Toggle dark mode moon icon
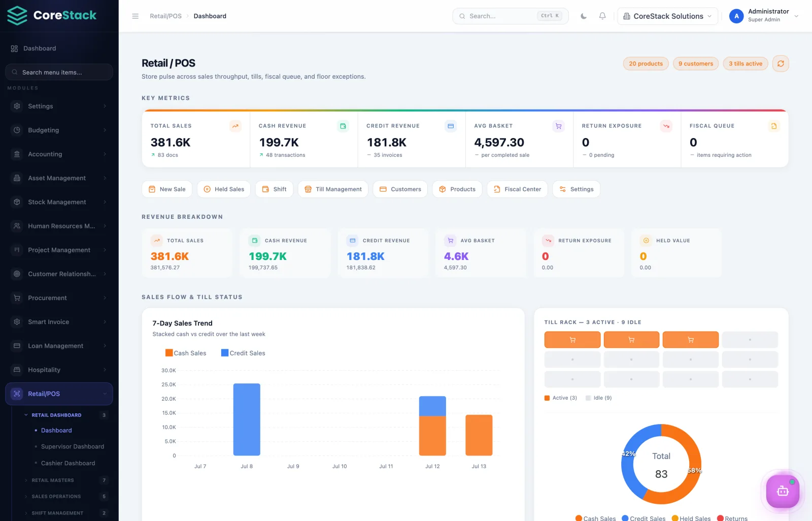Image resolution: width=812 pixels, height=521 pixels. 584,16
